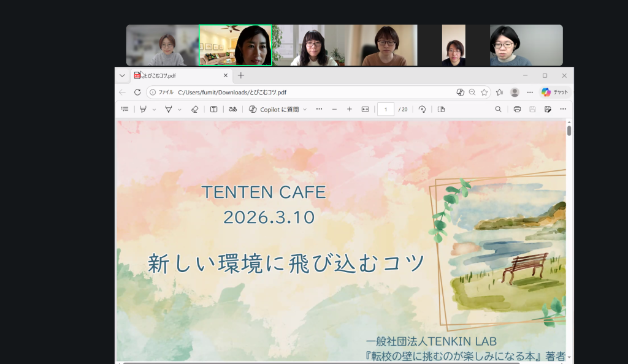Screen dimensions: 628x364
Task: Select the PDF highlight tool
Action: [x=143, y=109]
